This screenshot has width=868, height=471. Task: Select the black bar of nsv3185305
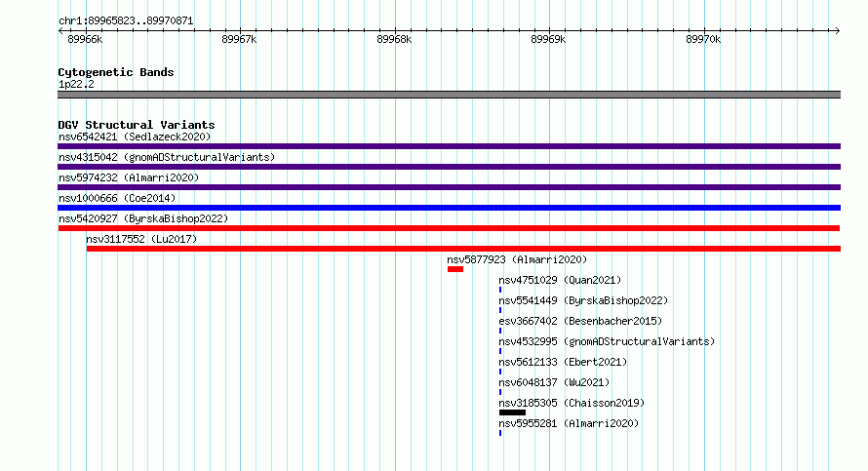click(x=512, y=412)
